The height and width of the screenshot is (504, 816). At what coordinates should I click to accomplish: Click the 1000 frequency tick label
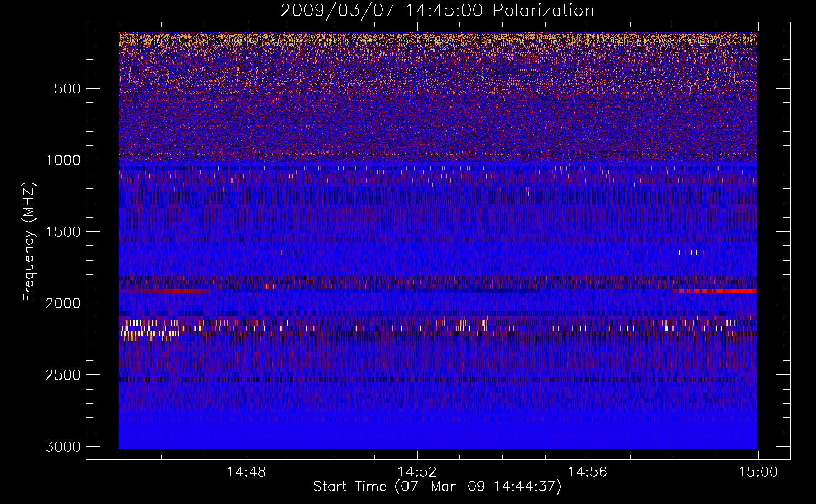click(x=63, y=160)
